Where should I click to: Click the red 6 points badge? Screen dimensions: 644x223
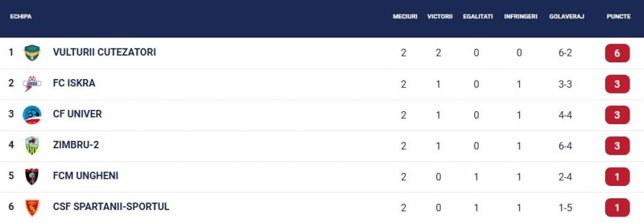[617, 53]
